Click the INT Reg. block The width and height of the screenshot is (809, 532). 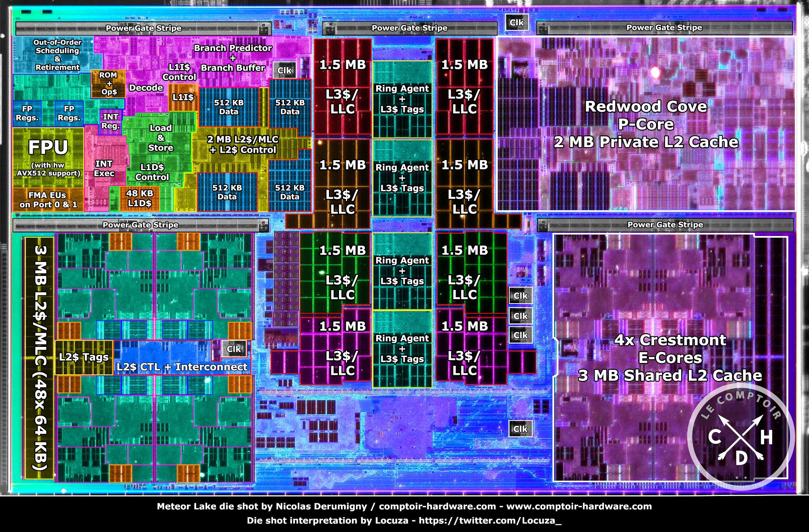(110, 121)
